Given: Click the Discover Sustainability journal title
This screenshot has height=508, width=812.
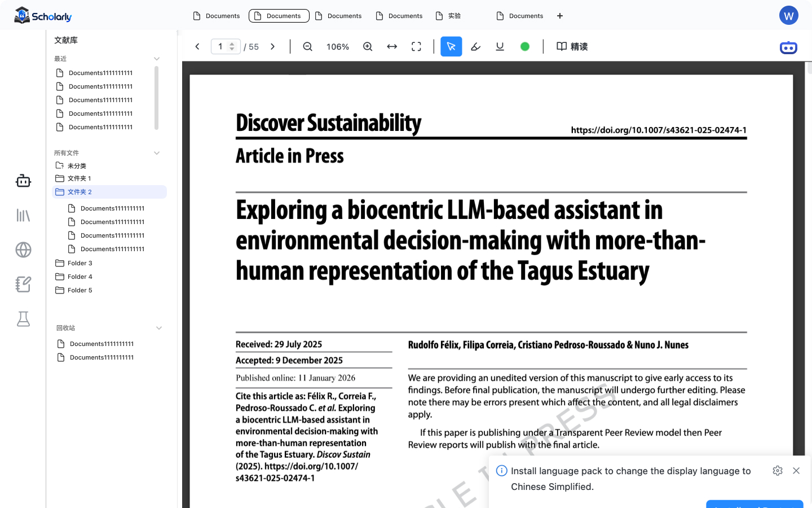Looking at the screenshot, I should coord(329,123).
